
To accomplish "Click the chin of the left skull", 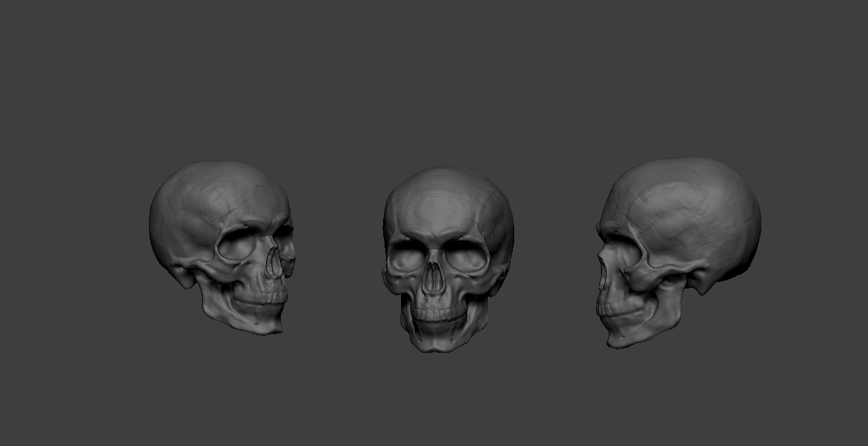I will pyautogui.click(x=258, y=326).
